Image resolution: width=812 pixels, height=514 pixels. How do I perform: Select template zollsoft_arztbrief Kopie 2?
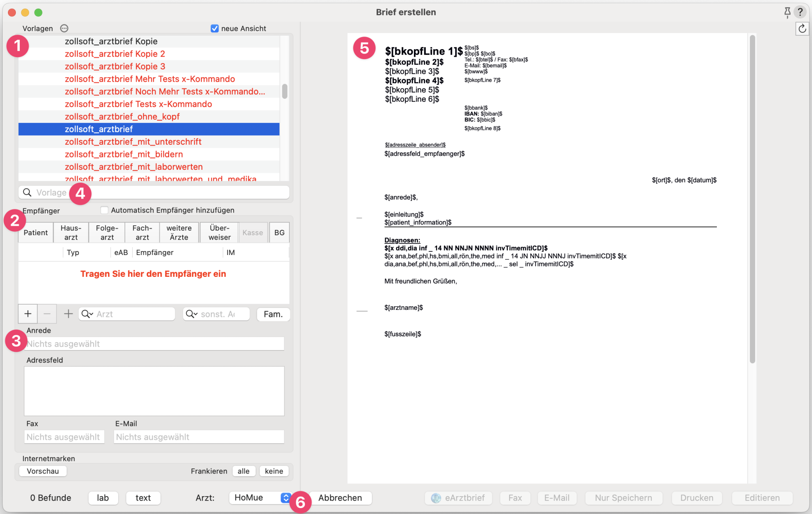[x=149, y=54]
